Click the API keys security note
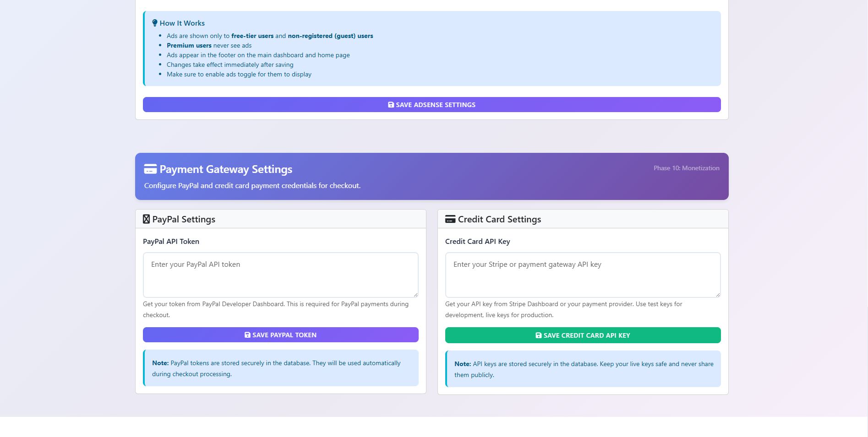Viewport: 868px width, 437px height. coord(584,369)
